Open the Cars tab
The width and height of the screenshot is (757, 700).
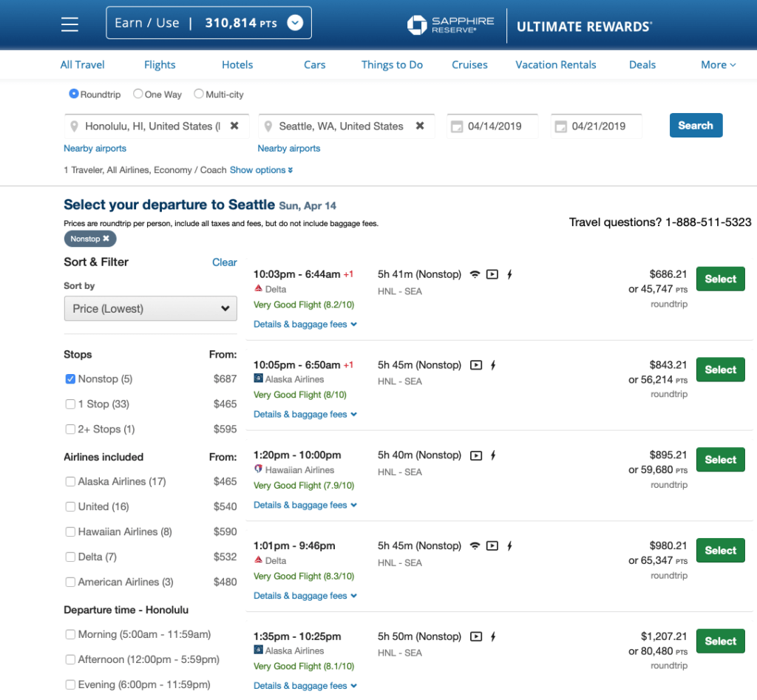314,65
